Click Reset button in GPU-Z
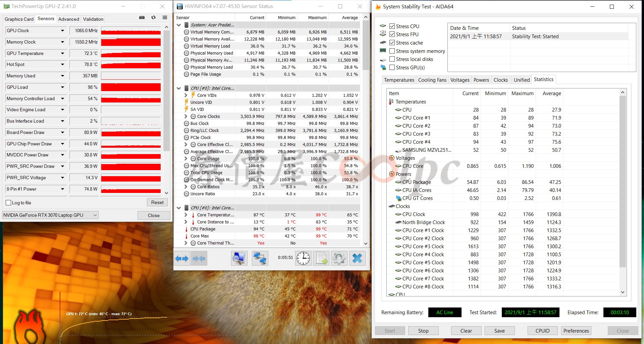The width and height of the screenshot is (644, 344). pos(157,202)
